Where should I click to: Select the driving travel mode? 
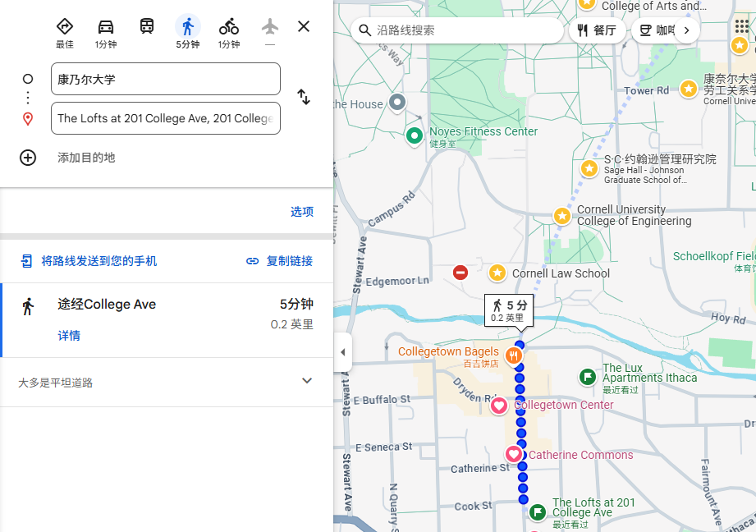pos(106,27)
